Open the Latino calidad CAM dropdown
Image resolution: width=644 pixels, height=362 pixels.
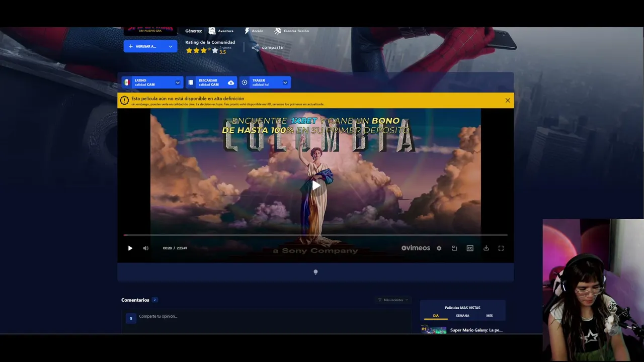(152, 82)
